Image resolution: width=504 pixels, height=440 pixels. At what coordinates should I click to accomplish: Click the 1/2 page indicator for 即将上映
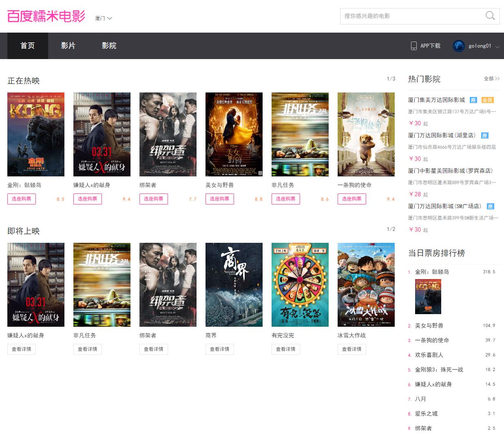[391, 229]
